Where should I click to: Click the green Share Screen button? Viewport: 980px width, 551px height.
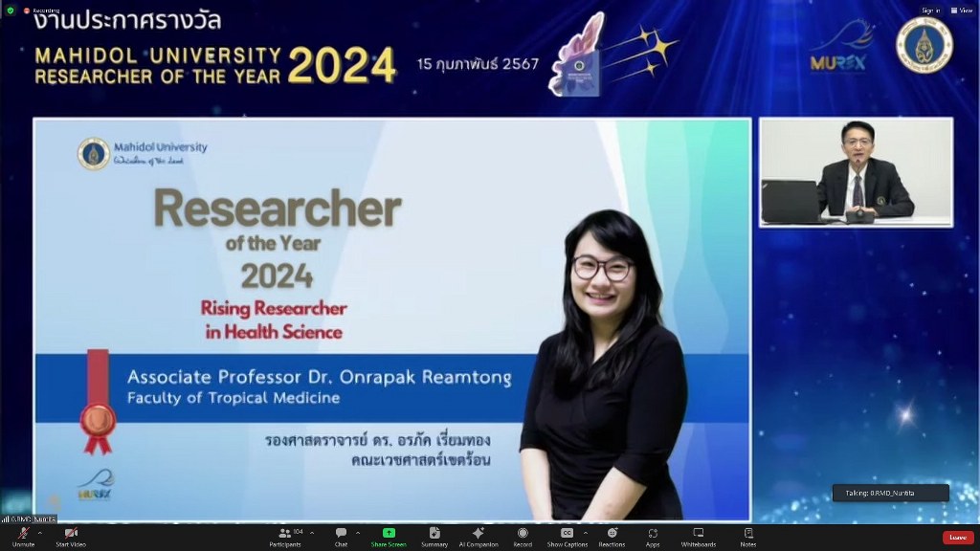tap(389, 536)
